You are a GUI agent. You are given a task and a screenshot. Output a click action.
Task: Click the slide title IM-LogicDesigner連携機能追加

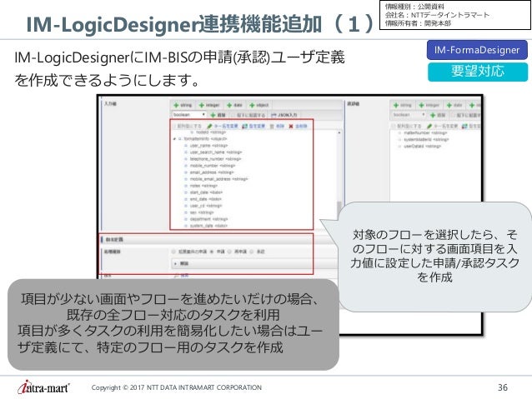coord(174,24)
